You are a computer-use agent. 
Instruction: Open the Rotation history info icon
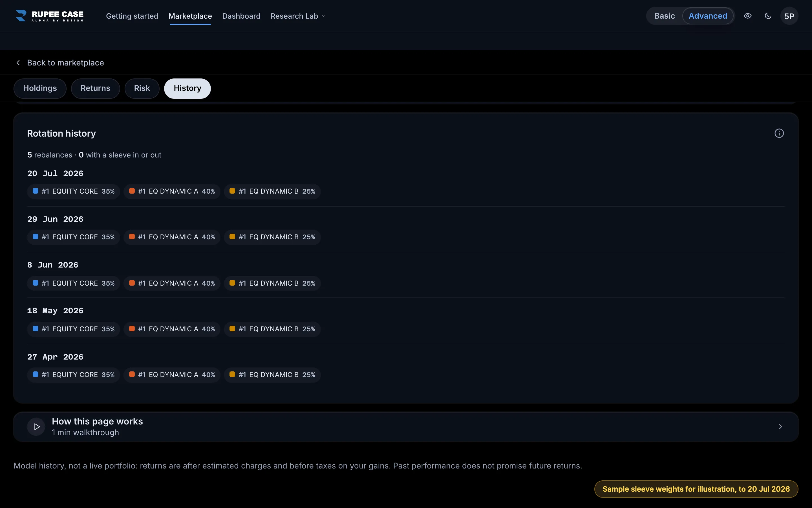[779, 133]
